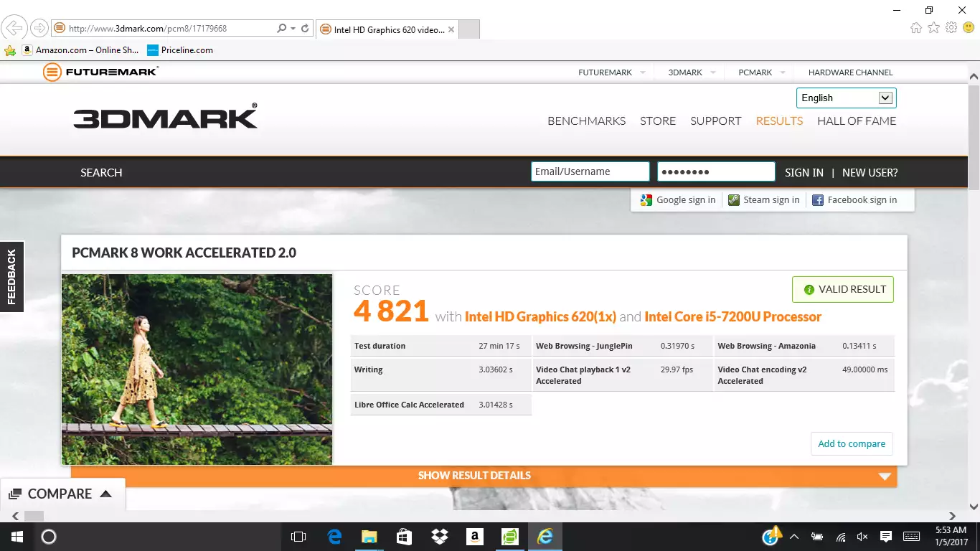Open the Benchmarks navigation item
980x551 pixels.
(586, 121)
